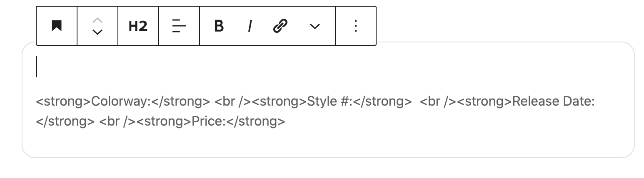The width and height of the screenshot is (644, 178).
Task: Click the opening <strong> tag before Colorway
Action: (x=63, y=102)
